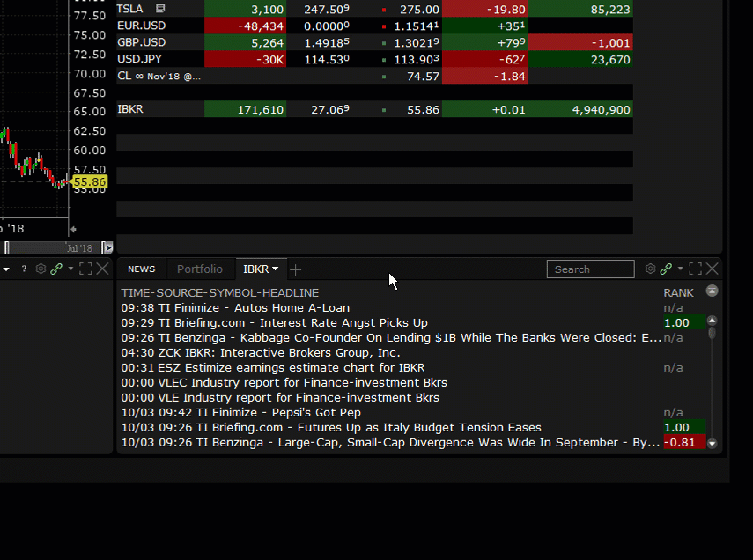753x560 pixels.
Task: Open IBKR tab dropdown arrow
Action: click(x=275, y=269)
